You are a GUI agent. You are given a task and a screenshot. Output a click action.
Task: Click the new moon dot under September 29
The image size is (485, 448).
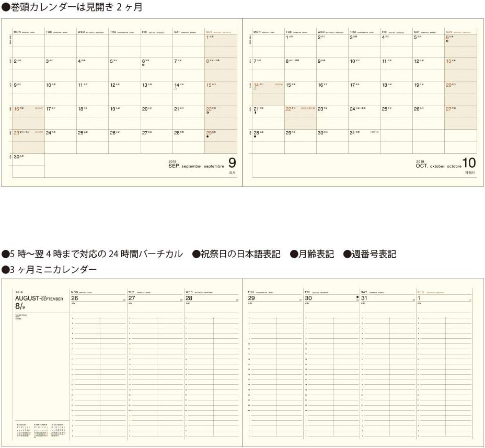(x=207, y=136)
